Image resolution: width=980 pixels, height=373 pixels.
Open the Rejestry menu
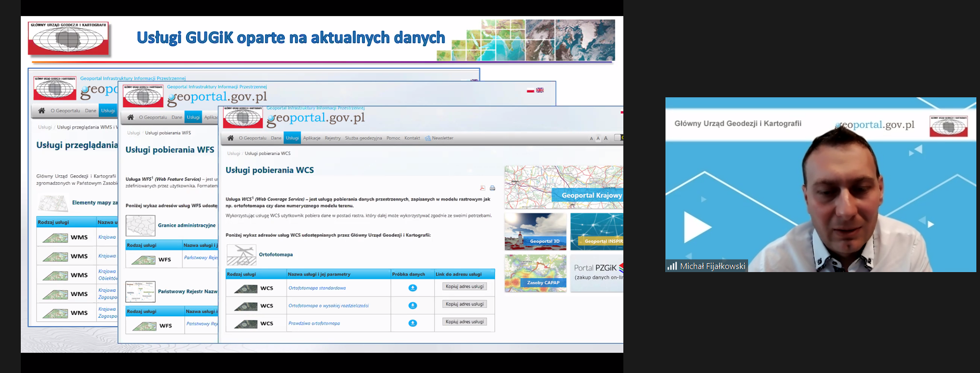(332, 138)
